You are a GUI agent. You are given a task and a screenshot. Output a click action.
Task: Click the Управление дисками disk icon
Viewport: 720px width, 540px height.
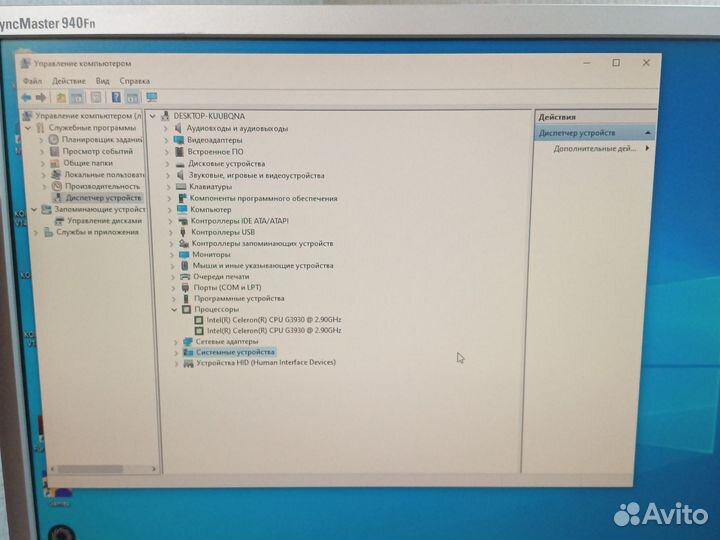point(59,221)
